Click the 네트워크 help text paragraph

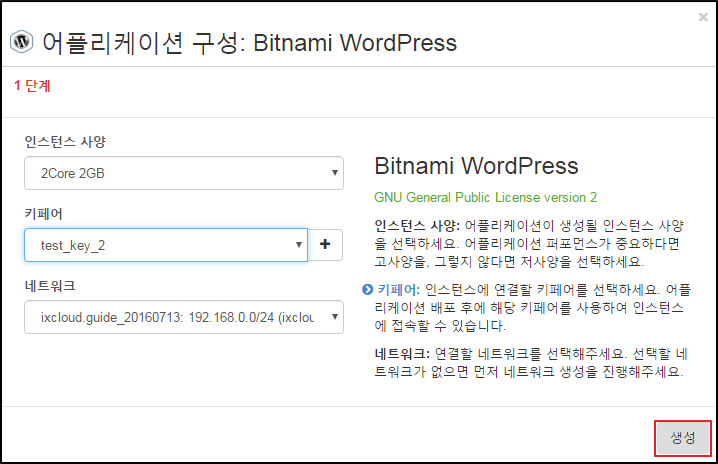point(531,362)
